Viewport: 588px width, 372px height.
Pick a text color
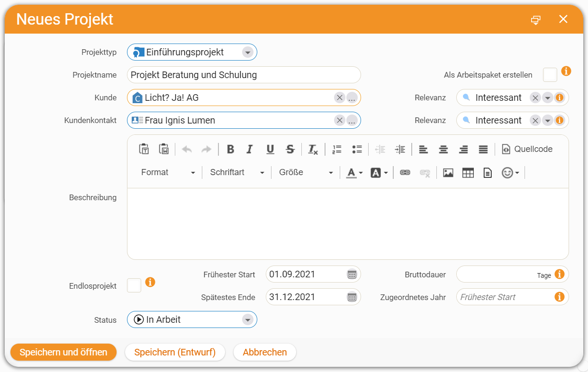(x=354, y=173)
